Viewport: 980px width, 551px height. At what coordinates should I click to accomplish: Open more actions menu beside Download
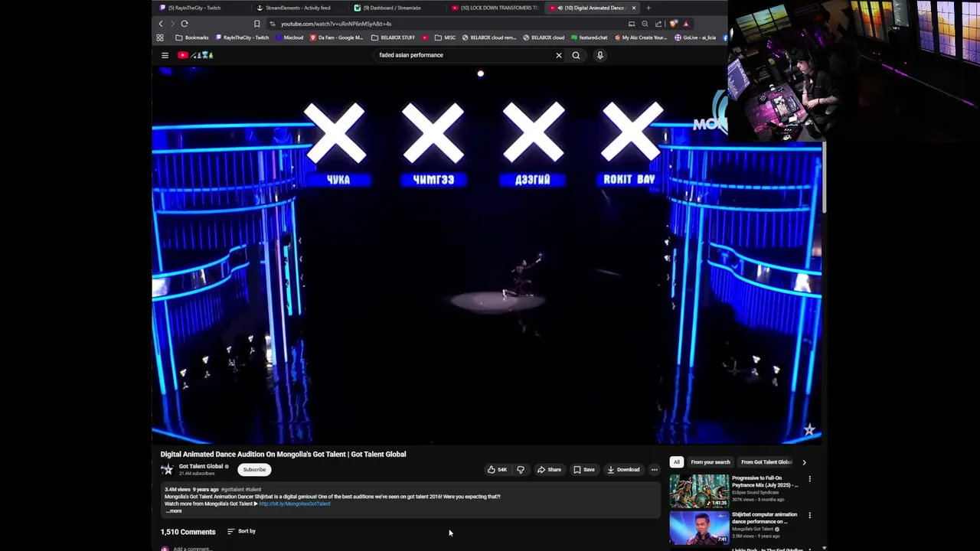click(x=654, y=470)
